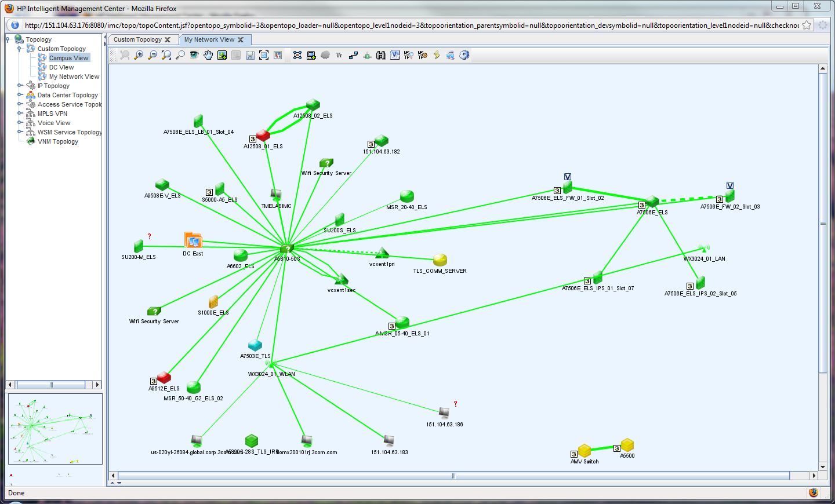835x504 pixels.
Task: Click the zoom in magnifier tool
Action: tap(139, 55)
